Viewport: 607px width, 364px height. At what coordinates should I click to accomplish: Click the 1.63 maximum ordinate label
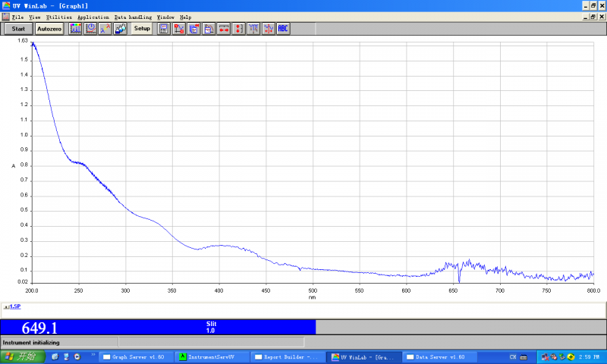(23, 41)
